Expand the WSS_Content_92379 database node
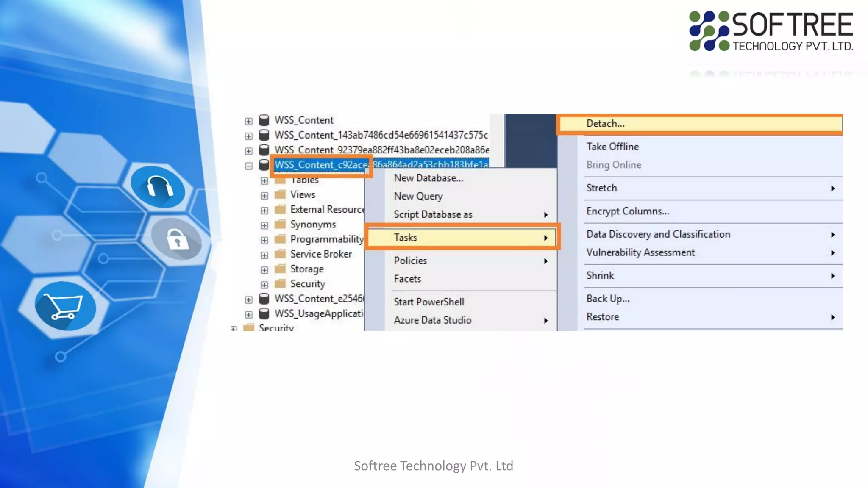Viewport: 868px width, 488px height. click(x=248, y=151)
